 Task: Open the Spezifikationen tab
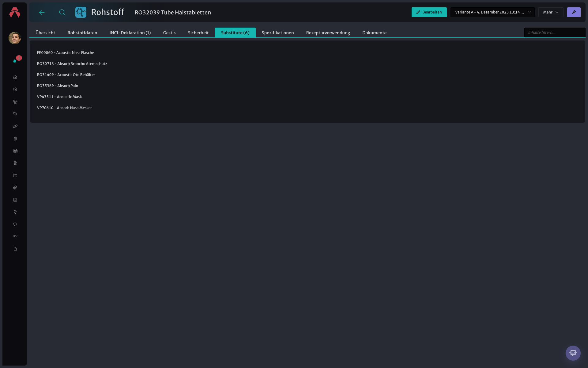click(x=278, y=33)
